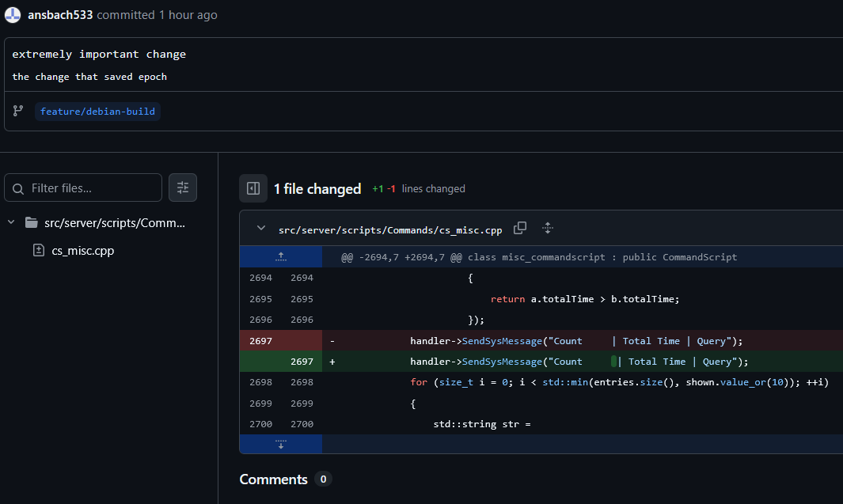Open the src/server/scripts/Commands/cs_misc.cpp path link

click(390, 230)
